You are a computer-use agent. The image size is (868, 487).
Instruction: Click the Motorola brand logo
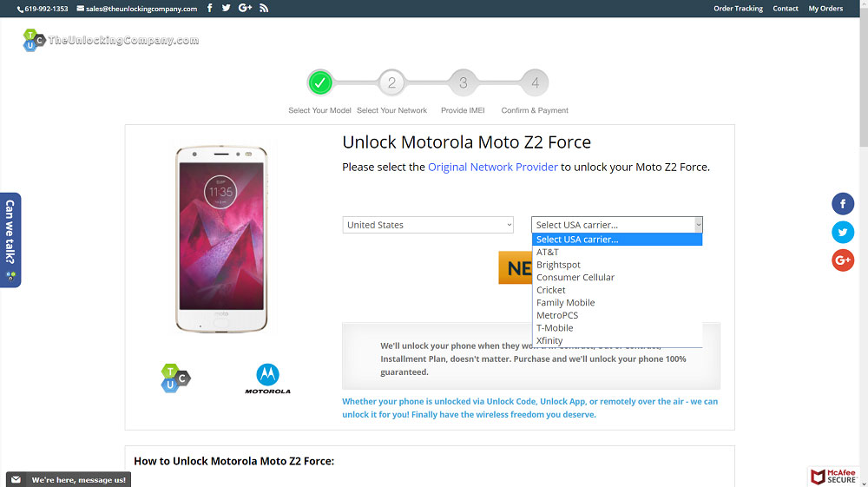click(x=268, y=379)
